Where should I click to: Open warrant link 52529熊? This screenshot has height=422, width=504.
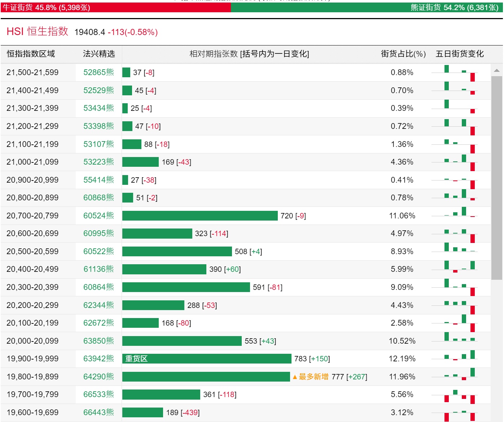tap(98, 90)
